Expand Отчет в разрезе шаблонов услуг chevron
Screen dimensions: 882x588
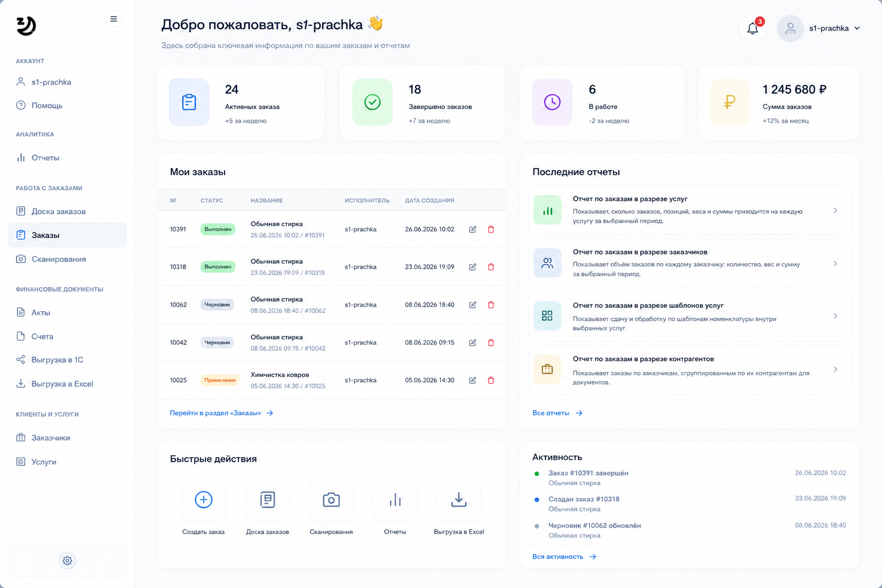point(835,316)
